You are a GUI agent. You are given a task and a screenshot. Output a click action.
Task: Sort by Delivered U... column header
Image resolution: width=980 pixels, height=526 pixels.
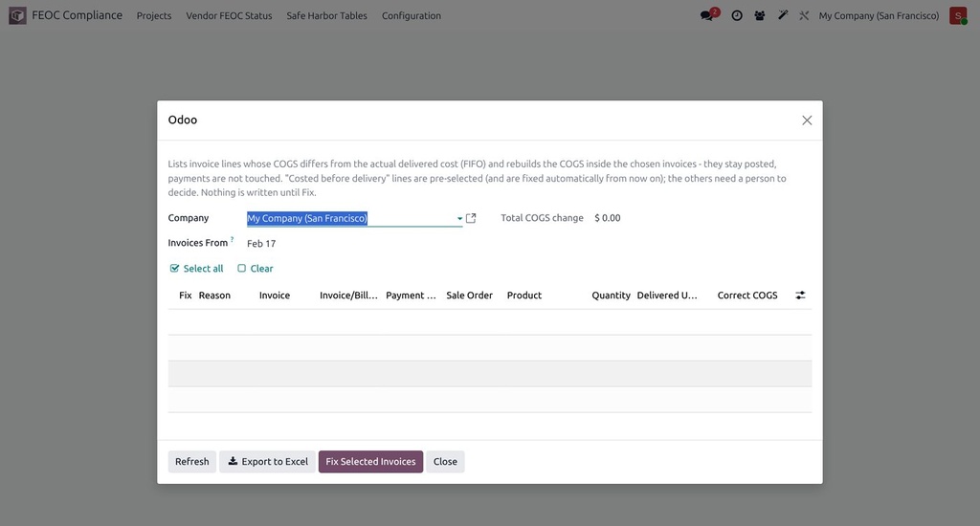click(x=667, y=296)
